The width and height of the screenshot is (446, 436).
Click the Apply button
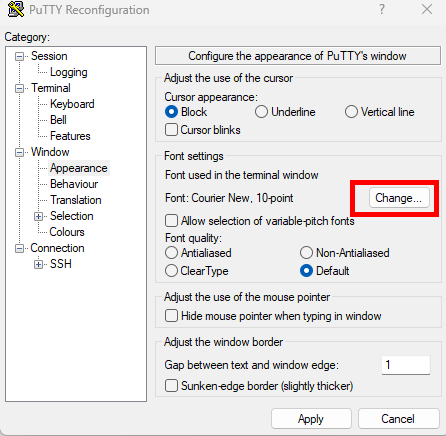311,419
